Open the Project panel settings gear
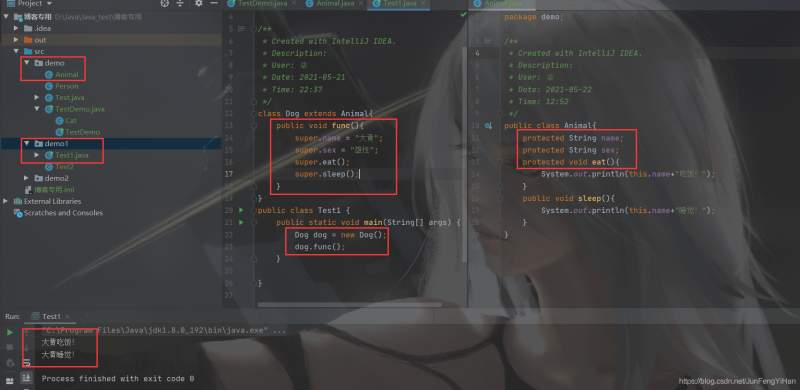The image size is (800, 390). pyautogui.click(x=198, y=3)
